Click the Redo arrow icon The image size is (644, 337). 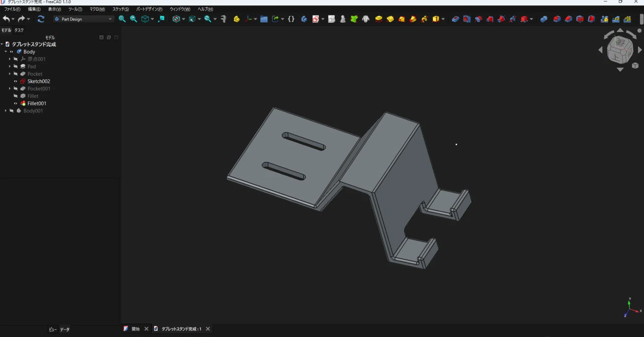click(x=21, y=19)
